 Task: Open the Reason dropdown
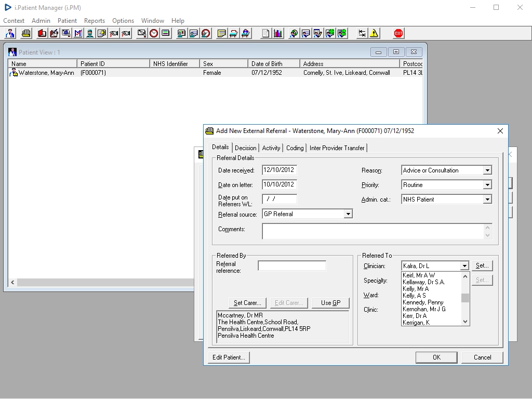(487, 170)
